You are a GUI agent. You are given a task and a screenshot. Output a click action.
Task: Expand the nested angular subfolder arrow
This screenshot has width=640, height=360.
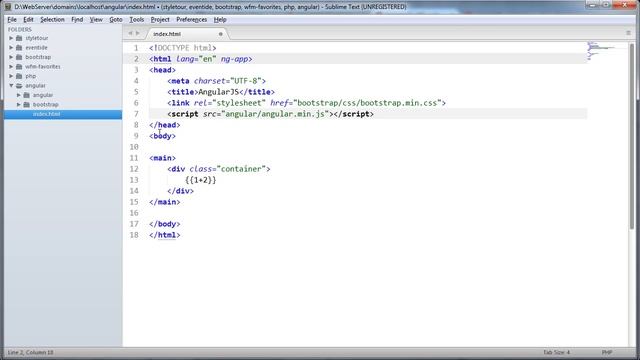tap(19, 95)
